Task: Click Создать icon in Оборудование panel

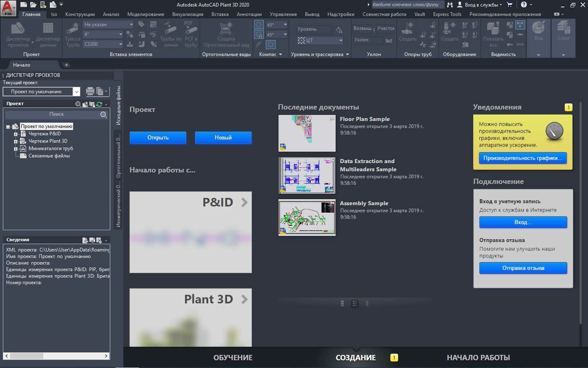Action: pos(450,32)
